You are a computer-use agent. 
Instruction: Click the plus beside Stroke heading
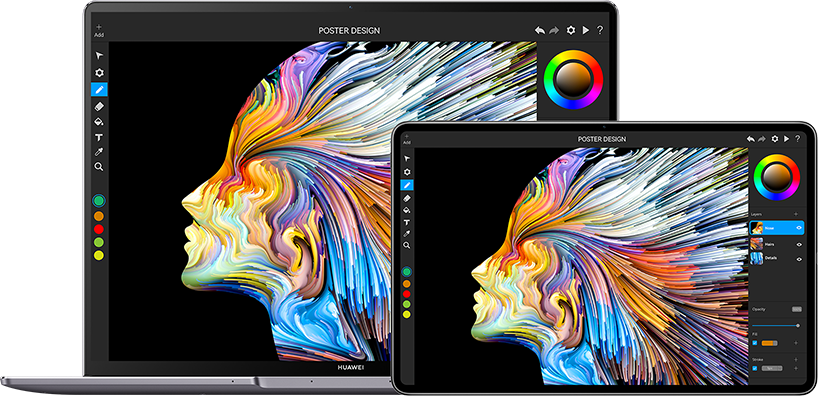coord(796,359)
